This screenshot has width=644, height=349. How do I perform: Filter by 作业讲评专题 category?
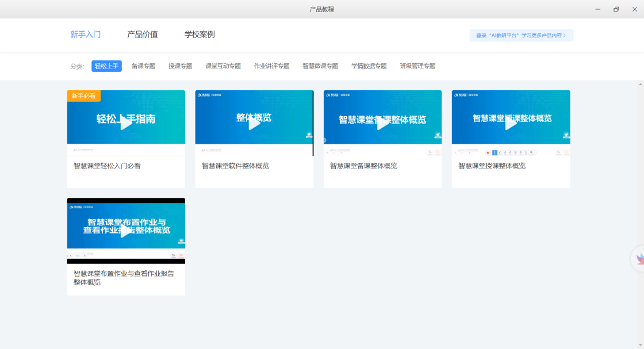pyautogui.click(x=271, y=66)
